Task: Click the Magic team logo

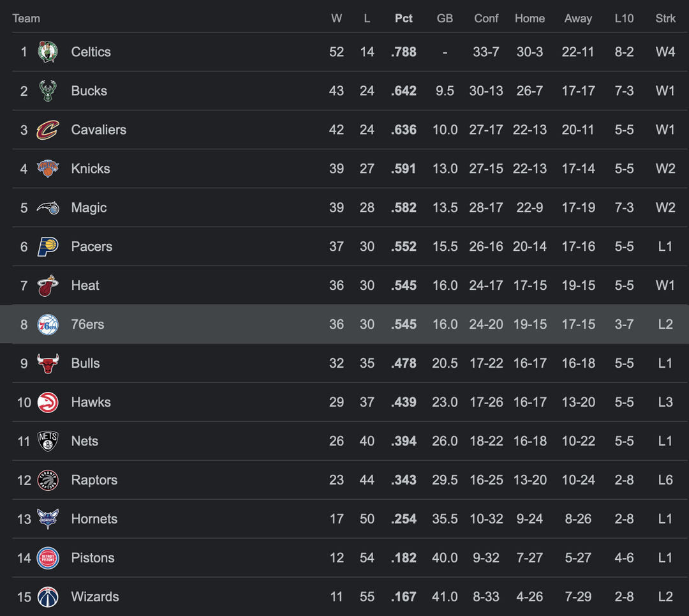Action: [48, 207]
